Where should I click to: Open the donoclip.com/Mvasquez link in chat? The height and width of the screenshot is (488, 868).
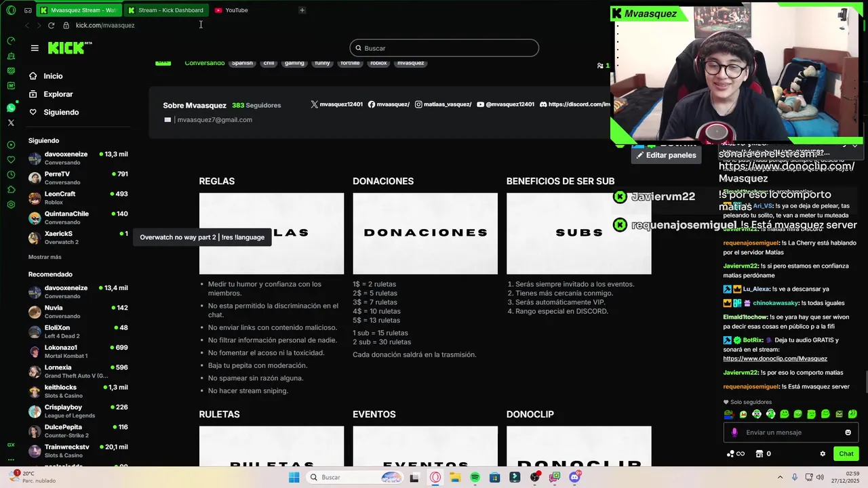click(775, 359)
